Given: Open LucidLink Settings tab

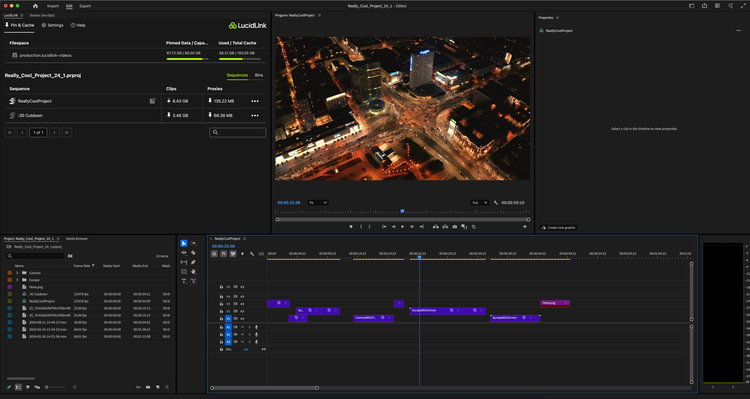Looking at the screenshot, I should 53,25.
